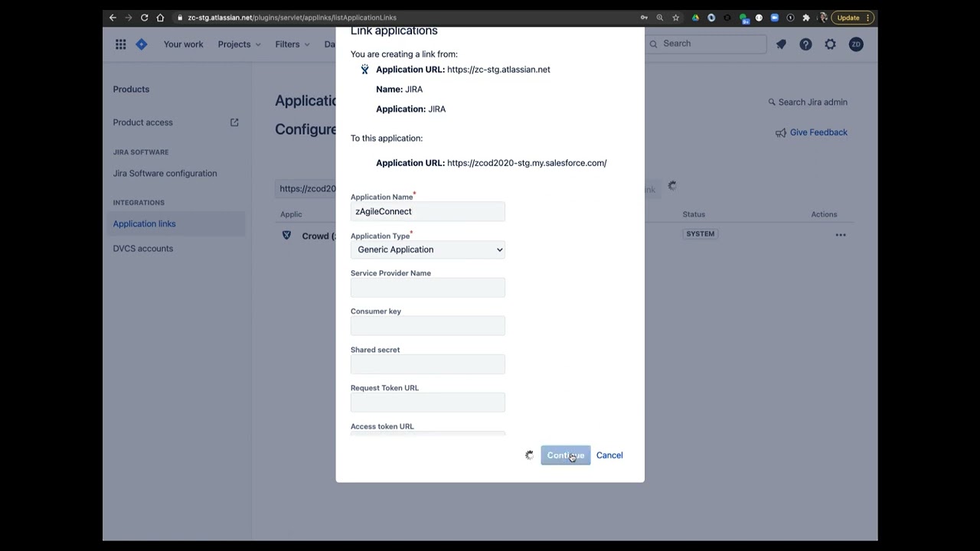Click the Jira top Search box
The height and width of the screenshot is (551, 980).
706,44
